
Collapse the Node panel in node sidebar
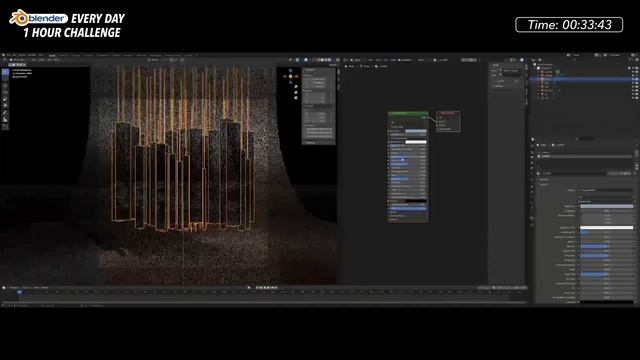point(496,65)
